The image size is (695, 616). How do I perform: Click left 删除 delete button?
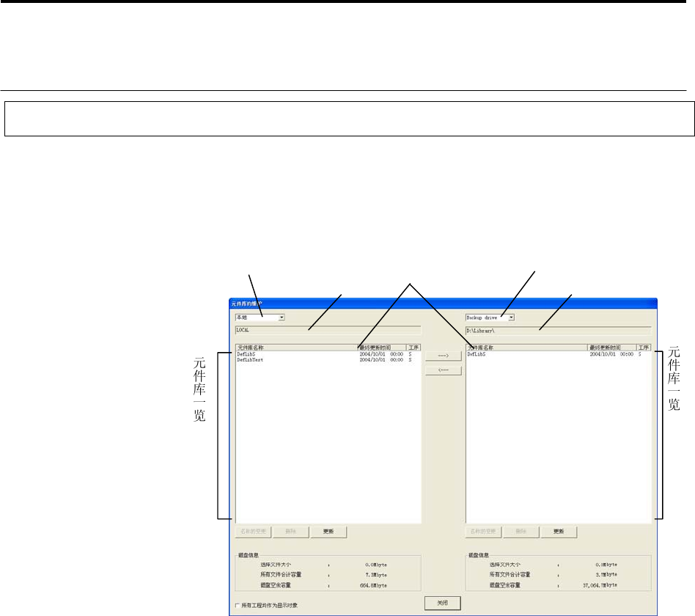point(291,532)
